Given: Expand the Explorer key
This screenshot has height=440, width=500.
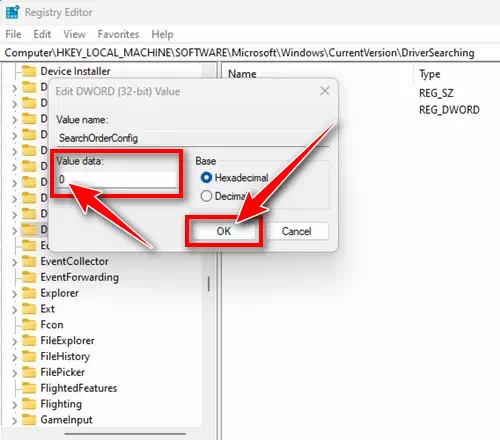Looking at the screenshot, I should (x=14, y=294).
